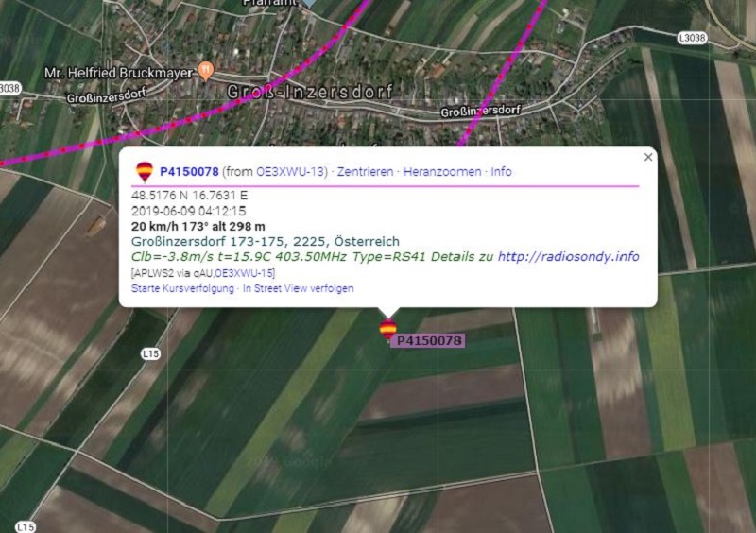
Task: Open the OE3XWU-13 source station link
Action: pyautogui.click(x=291, y=172)
